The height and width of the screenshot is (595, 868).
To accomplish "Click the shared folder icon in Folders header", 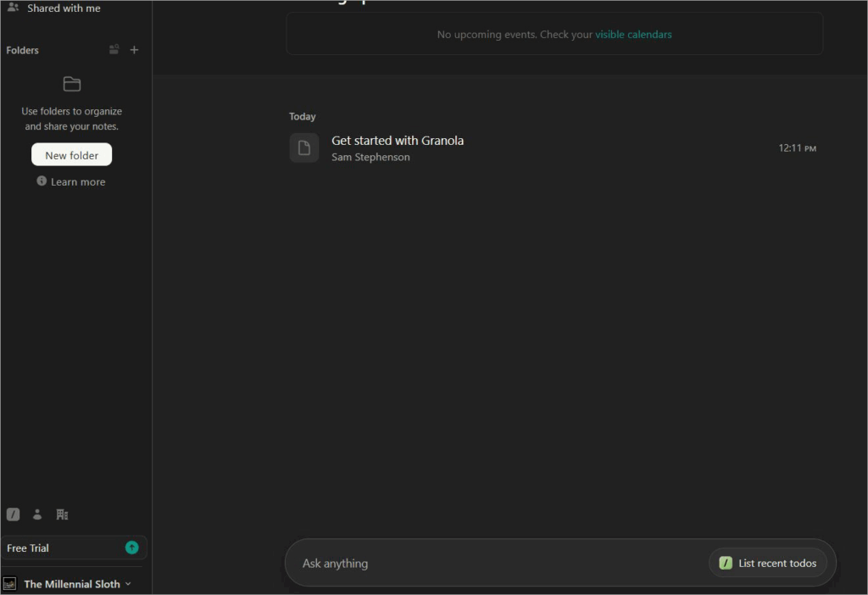I will coord(114,50).
